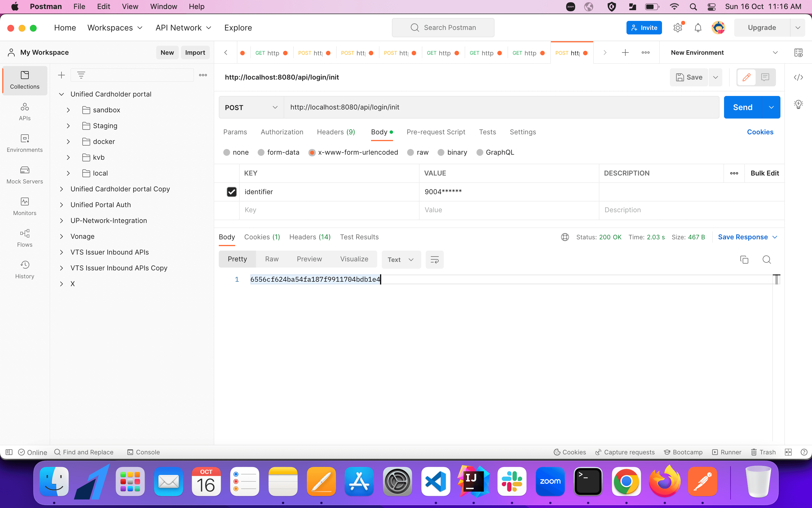
Task: Click the Save request button
Action: click(689, 77)
